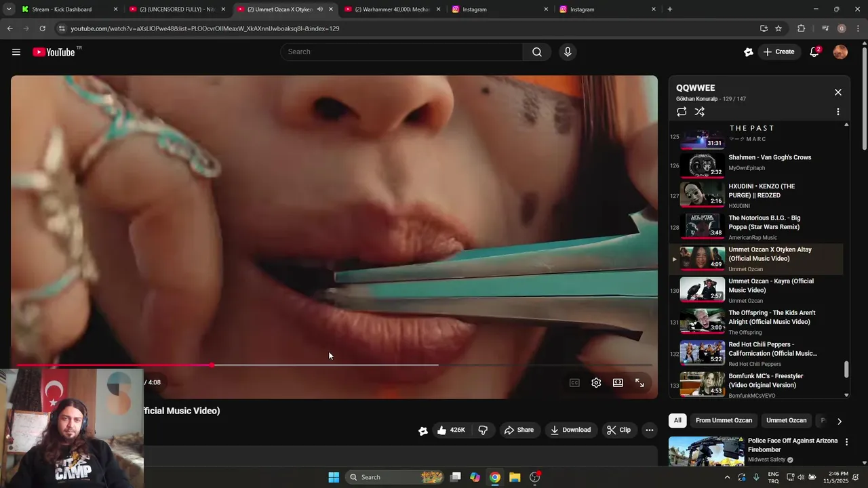Click the Share button

click(519, 430)
